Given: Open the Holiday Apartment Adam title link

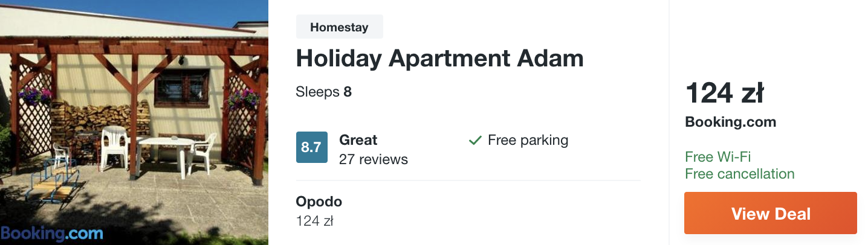Looking at the screenshot, I should [x=439, y=59].
